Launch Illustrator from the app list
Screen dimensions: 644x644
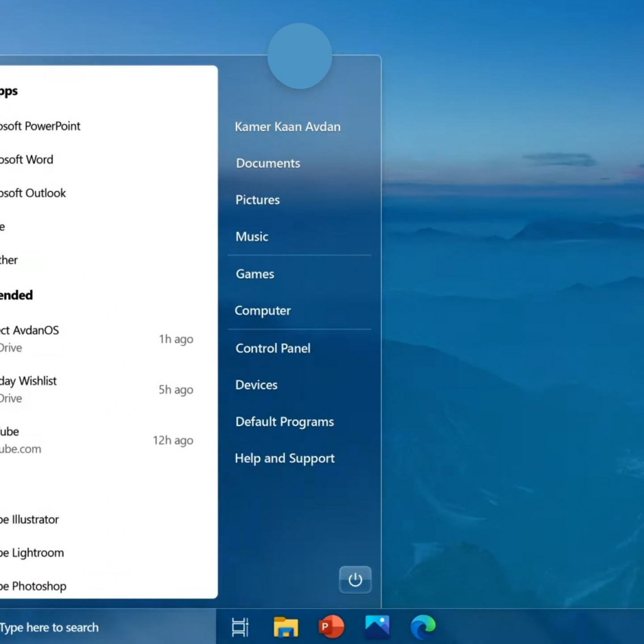(x=29, y=519)
